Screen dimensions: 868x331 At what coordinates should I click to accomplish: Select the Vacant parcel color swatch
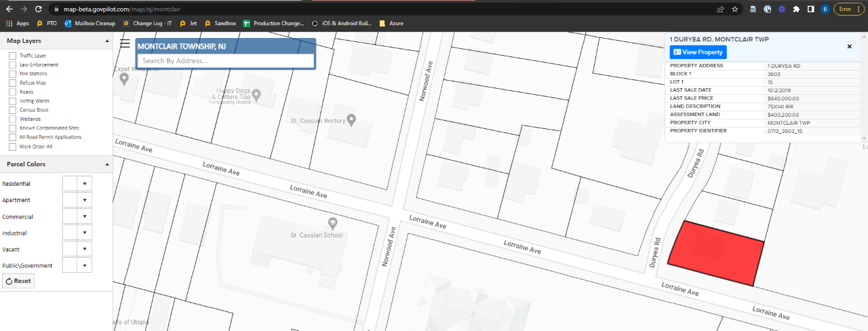coord(71,249)
